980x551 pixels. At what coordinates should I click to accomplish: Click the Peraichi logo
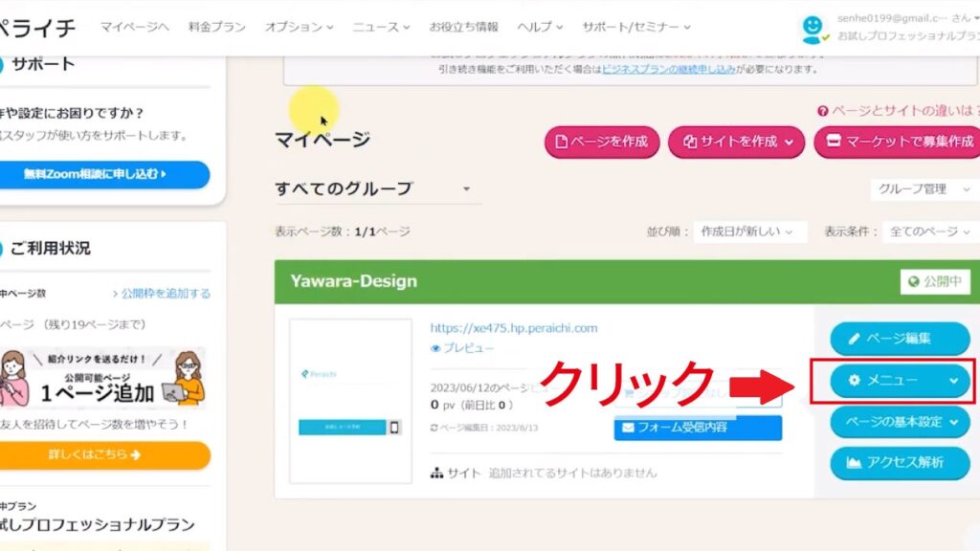coord(37,28)
